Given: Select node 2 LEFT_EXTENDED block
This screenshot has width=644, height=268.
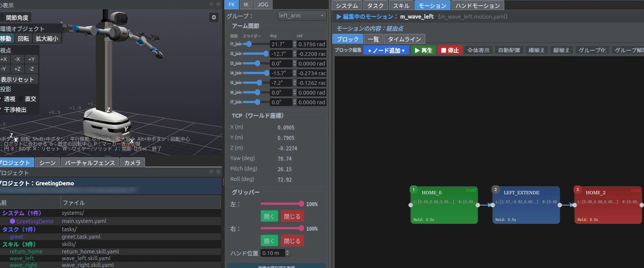Looking at the screenshot, I should tap(526, 205).
